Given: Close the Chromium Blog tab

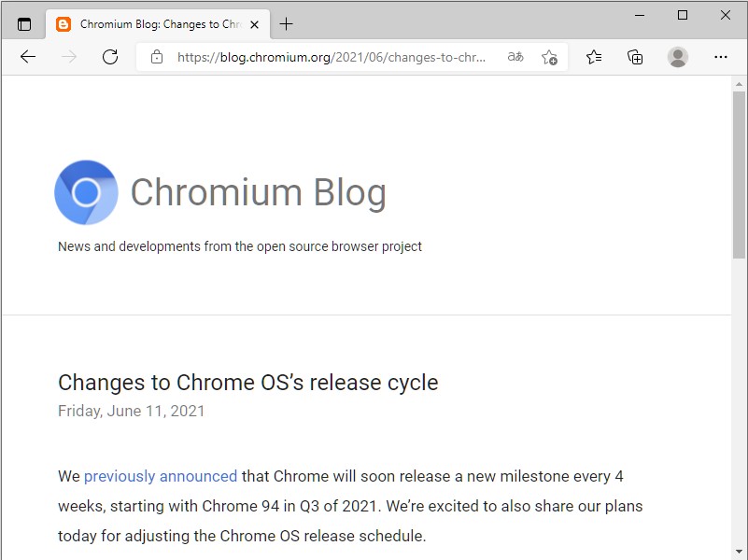Looking at the screenshot, I should tap(254, 24).
